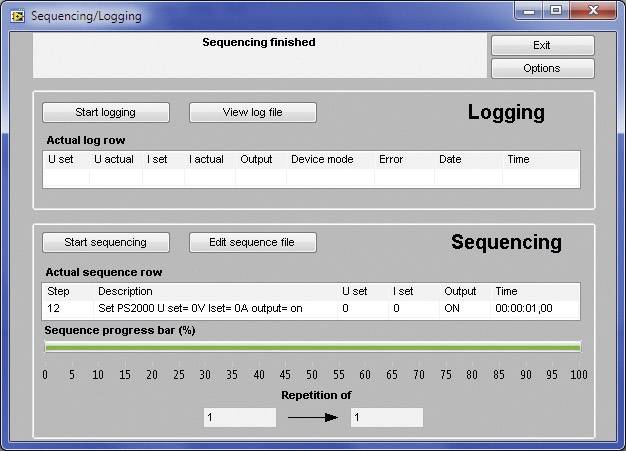
Task: Click the Sequencing/Logging title bar app icon
Action: [x=18, y=16]
